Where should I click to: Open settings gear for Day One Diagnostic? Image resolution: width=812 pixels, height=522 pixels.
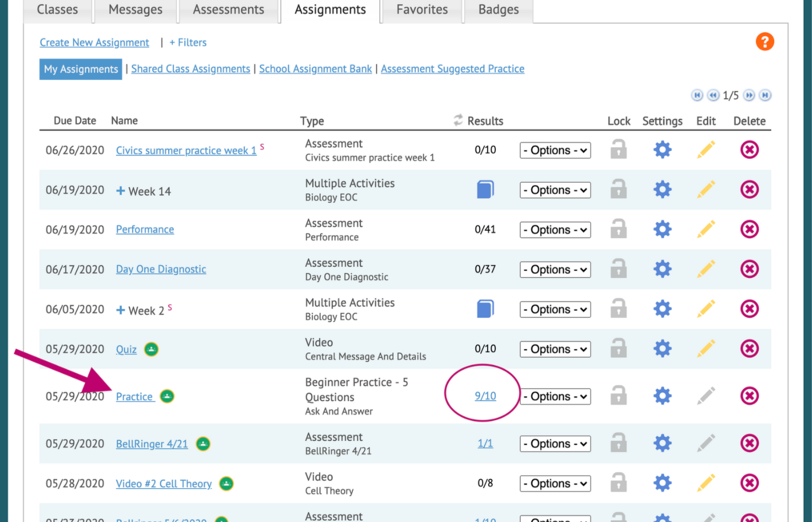click(662, 269)
